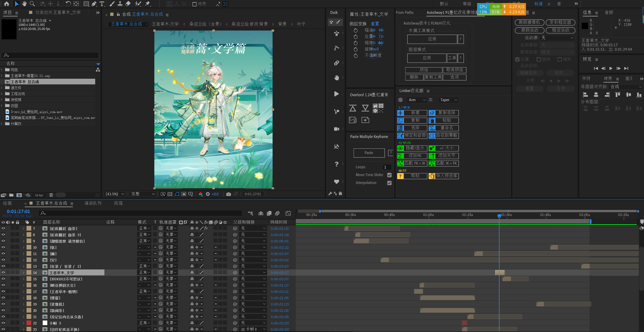Image resolution: width=644 pixels, height=332 pixels.
Task: Click Limber 绑定和姿势 button
Action: tap(415, 135)
